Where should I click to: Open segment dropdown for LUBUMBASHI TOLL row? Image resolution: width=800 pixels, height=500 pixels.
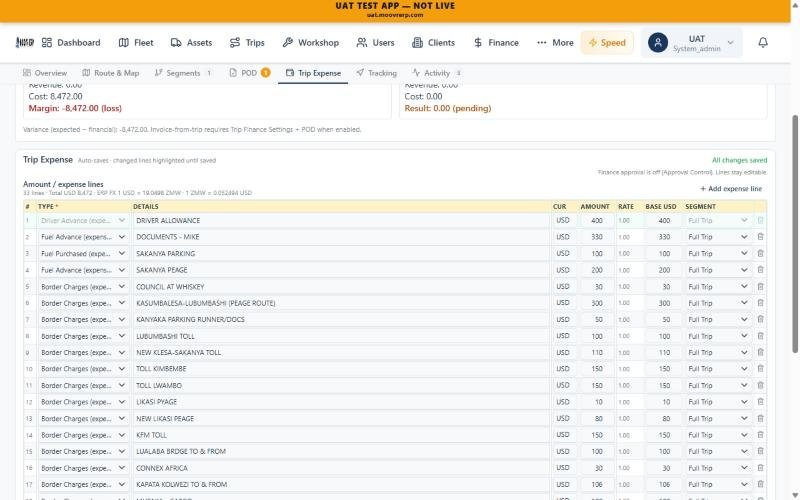[718, 336]
